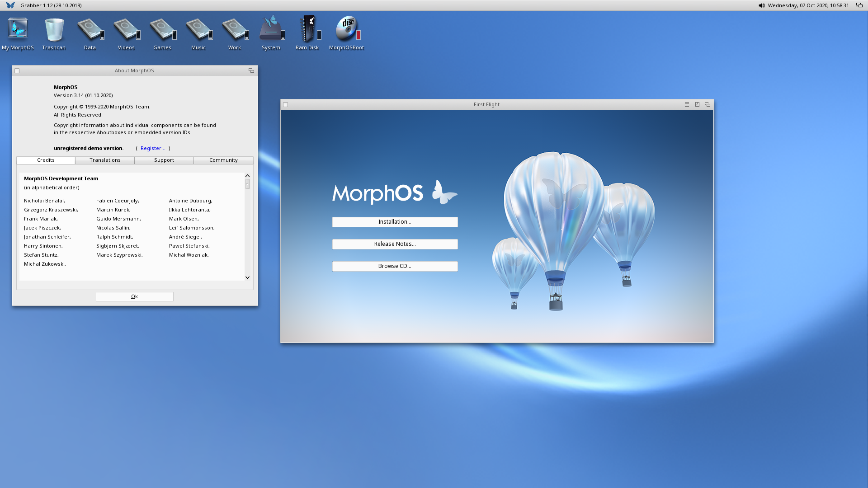Click the name 'Sigbjørn Skjæret,'
Viewport: 868px width, 488px height.
118,246
